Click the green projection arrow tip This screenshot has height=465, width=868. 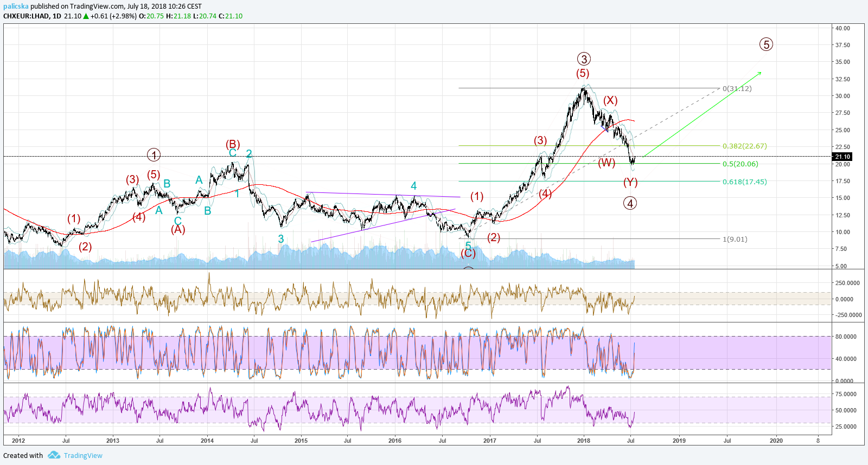761,73
